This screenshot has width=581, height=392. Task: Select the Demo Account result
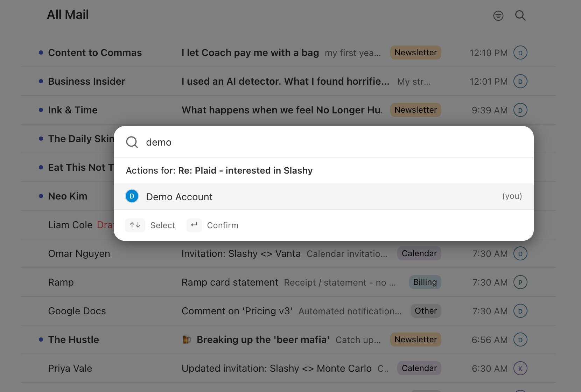(x=324, y=196)
